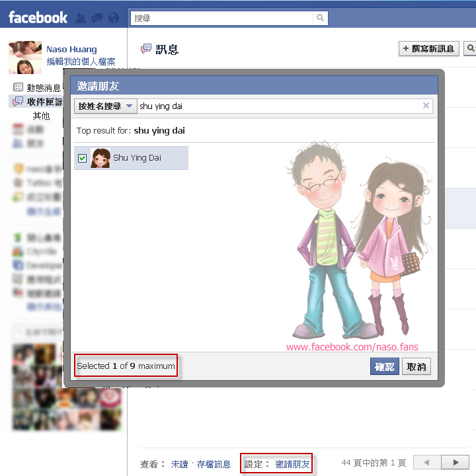Image resolution: width=476 pixels, height=476 pixels.
Task: Open notifications globe icon
Action: tap(114, 18)
